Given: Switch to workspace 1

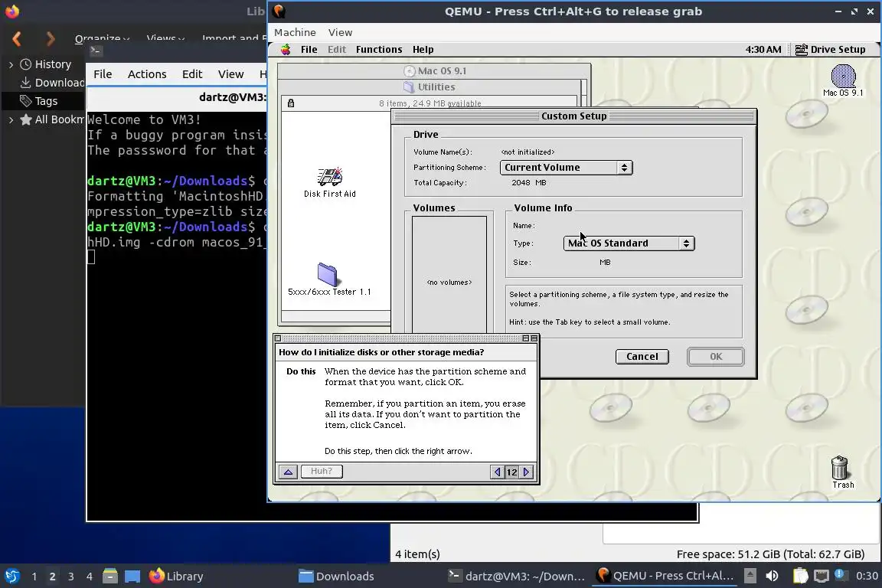Looking at the screenshot, I should [34, 577].
